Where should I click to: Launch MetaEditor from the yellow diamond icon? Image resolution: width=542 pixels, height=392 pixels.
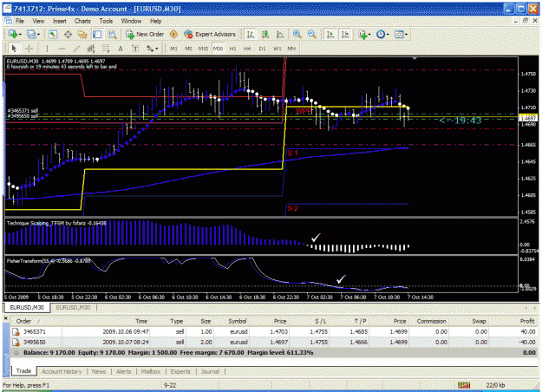(173, 34)
